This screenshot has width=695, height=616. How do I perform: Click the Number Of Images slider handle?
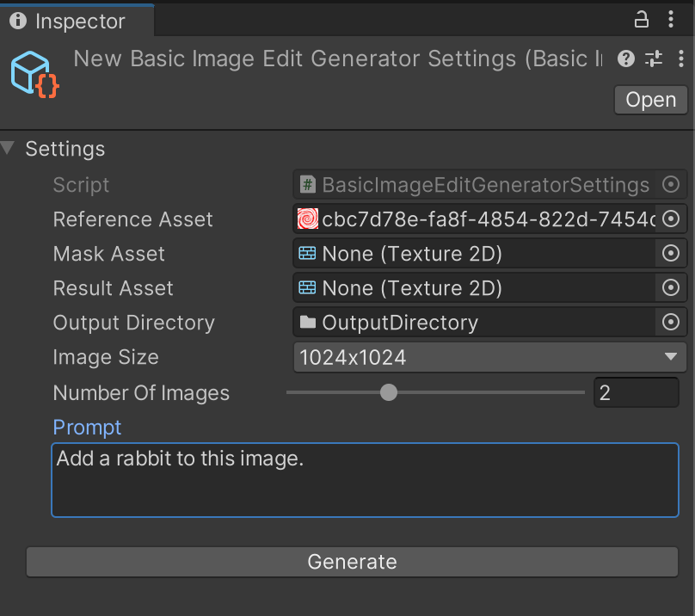click(389, 393)
